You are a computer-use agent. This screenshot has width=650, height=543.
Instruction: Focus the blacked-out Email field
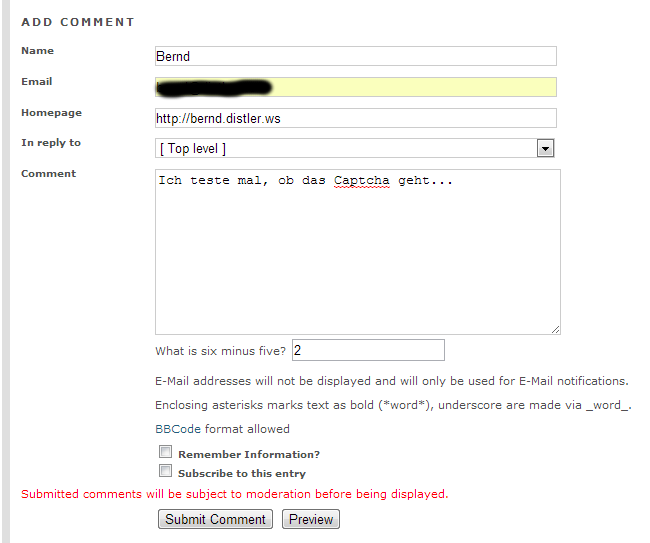pos(355,87)
